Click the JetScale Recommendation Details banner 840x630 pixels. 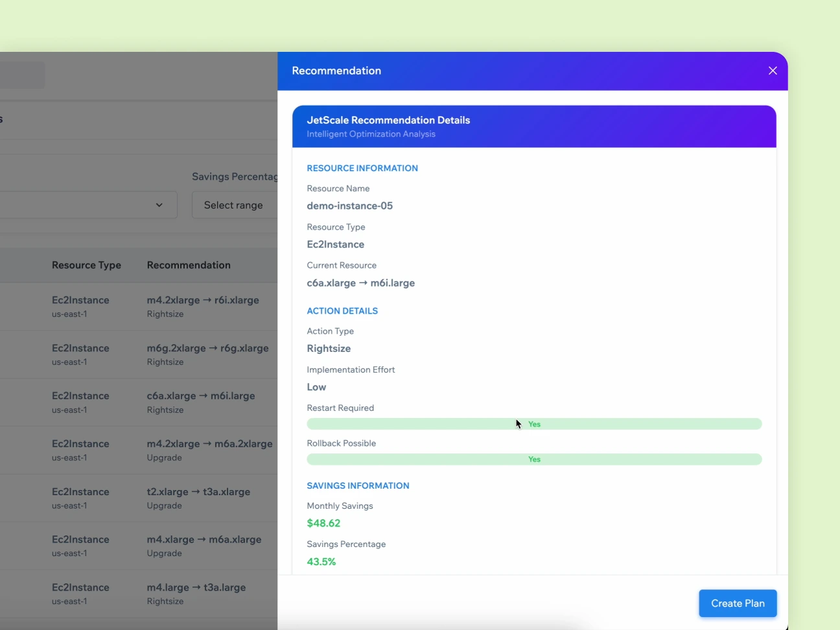click(534, 126)
